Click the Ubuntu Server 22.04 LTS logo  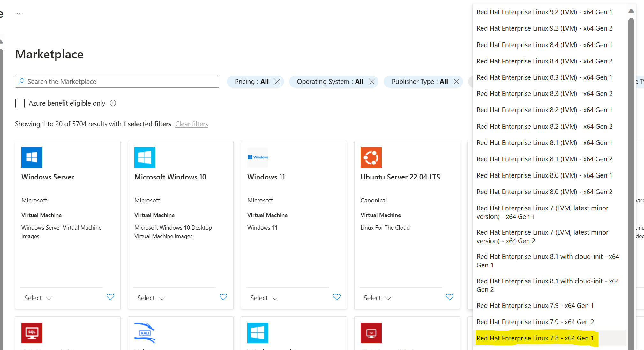pos(371,157)
